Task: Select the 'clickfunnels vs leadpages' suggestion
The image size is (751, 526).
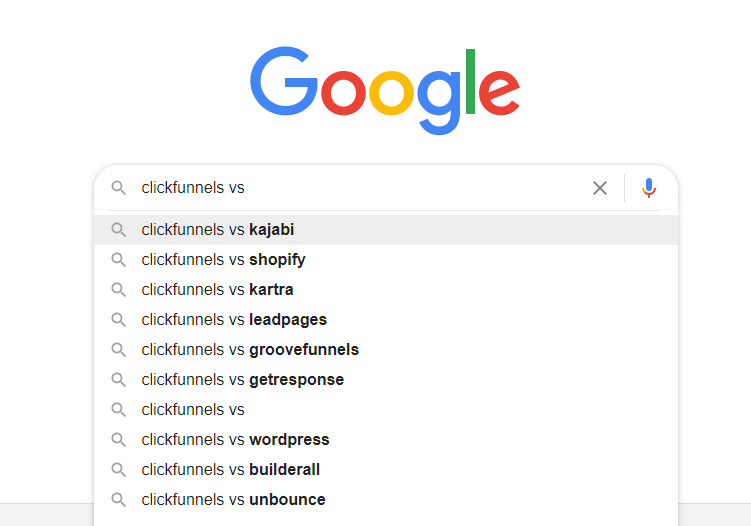Action: [234, 320]
